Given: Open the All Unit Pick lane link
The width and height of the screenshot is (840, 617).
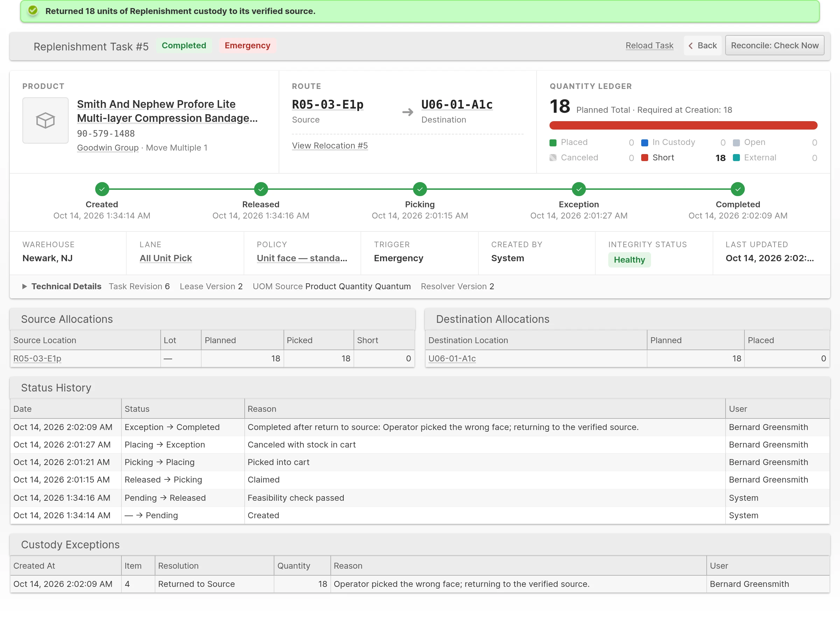Looking at the screenshot, I should tap(166, 258).
